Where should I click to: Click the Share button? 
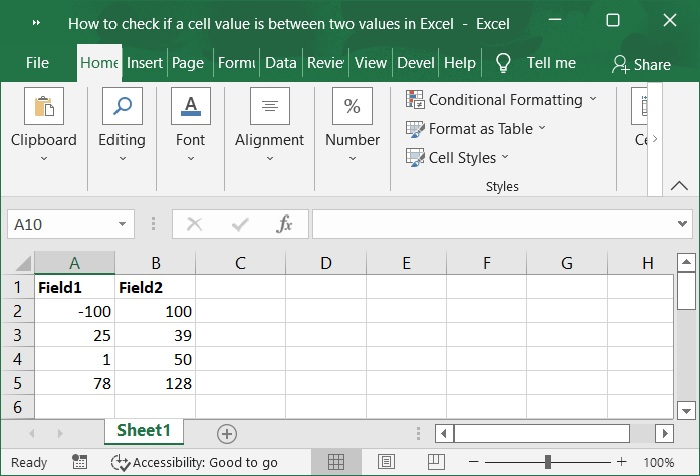click(641, 64)
